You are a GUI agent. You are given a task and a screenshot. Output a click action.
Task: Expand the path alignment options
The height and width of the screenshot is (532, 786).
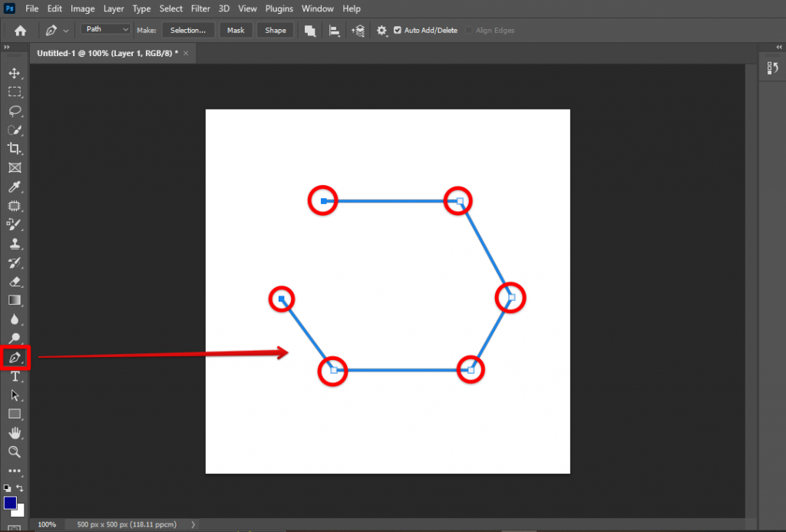point(334,30)
